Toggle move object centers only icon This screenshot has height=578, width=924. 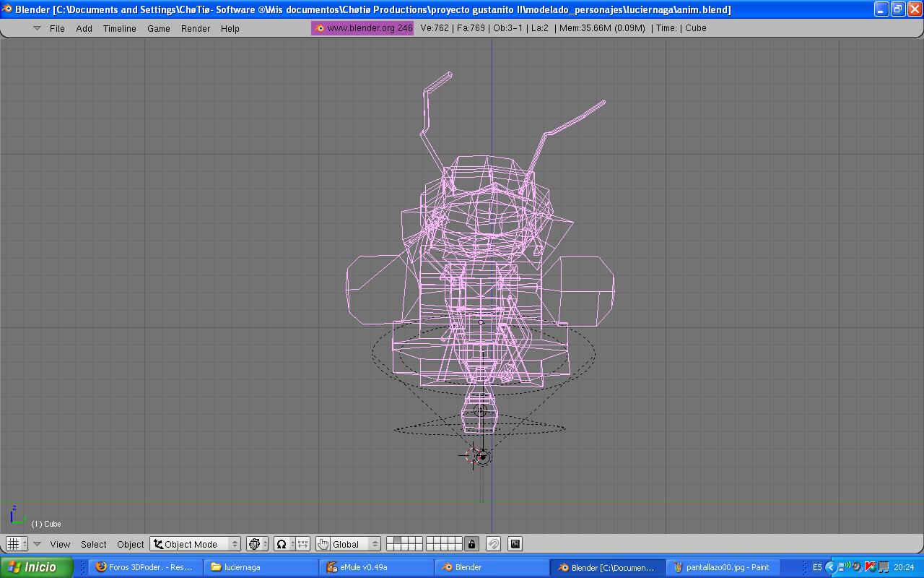(x=303, y=544)
